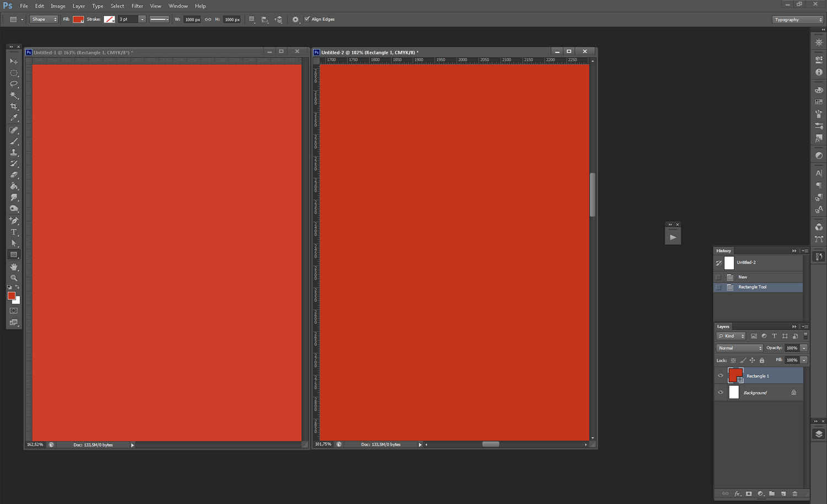Add a layer mask from Layers panel
827x504 pixels.
[749, 494]
